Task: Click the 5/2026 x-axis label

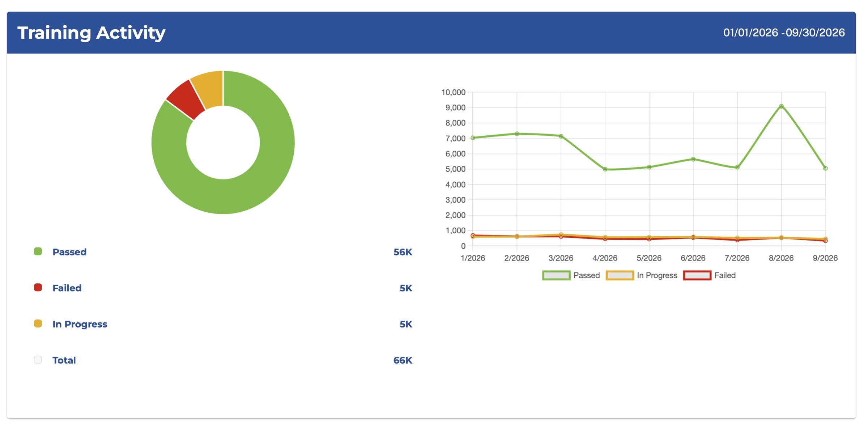Action: pos(649,258)
